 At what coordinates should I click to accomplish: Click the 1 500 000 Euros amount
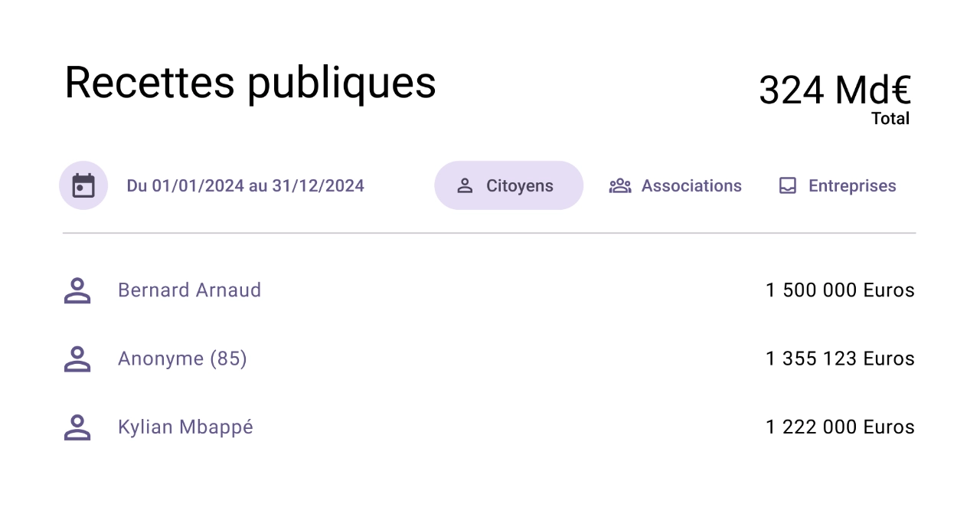click(x=840, y=290)
